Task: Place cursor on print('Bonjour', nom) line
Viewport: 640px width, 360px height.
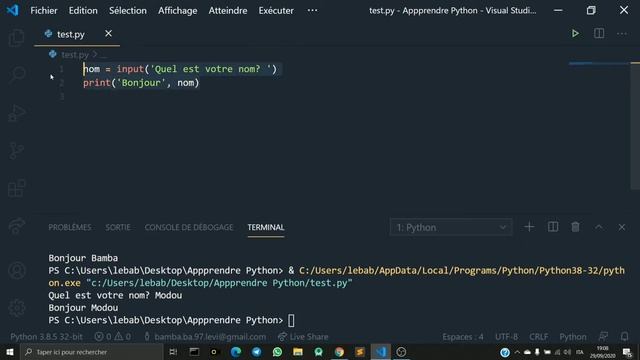Action: 141,83
